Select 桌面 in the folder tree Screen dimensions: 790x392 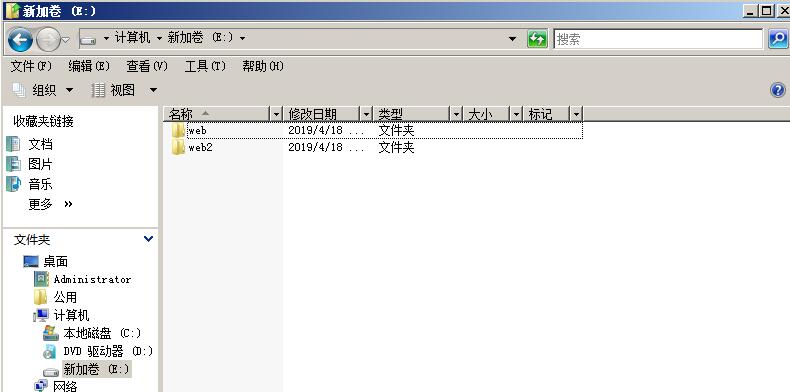click(55, 262)
